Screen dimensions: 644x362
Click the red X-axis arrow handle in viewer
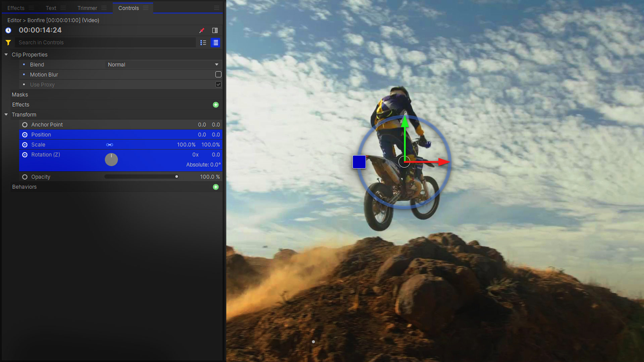click(444, 162)
